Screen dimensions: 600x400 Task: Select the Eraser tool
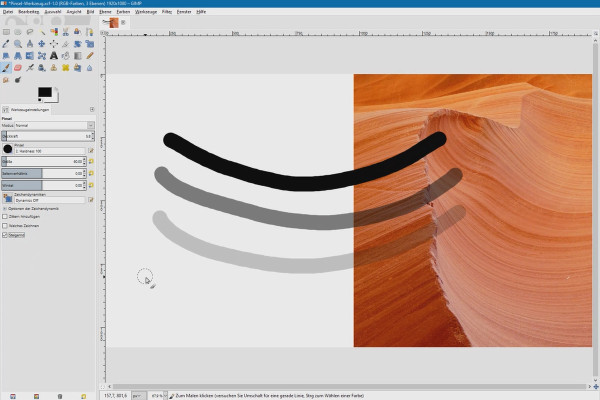(18, 68)
